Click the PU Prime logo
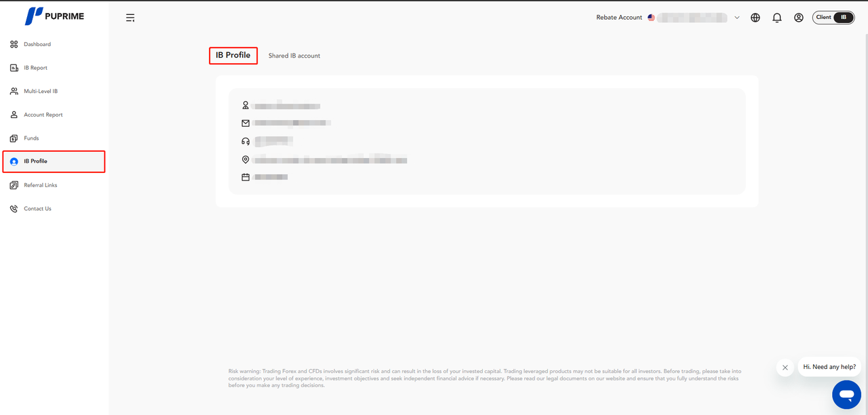 point(54,16)
